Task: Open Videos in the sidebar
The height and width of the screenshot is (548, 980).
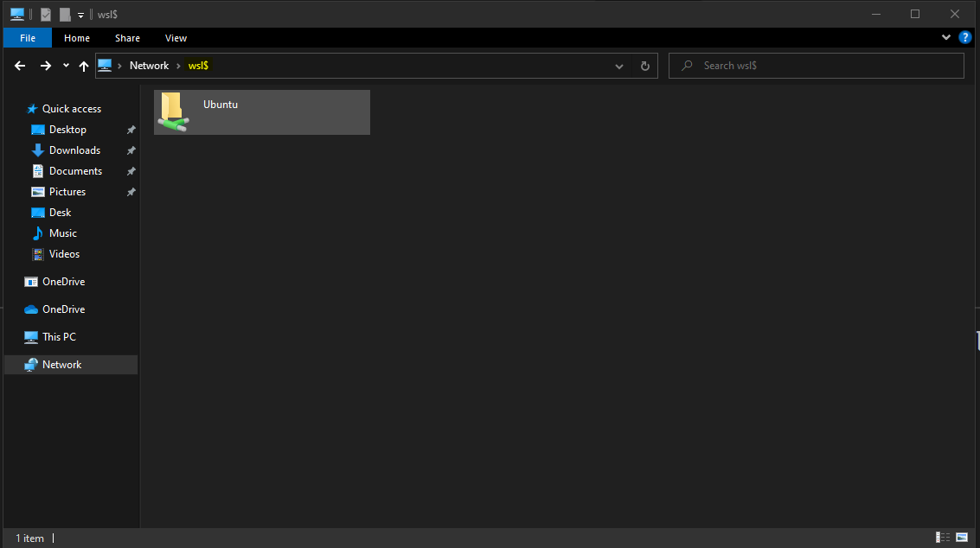Action: click(x=64, y=254)
